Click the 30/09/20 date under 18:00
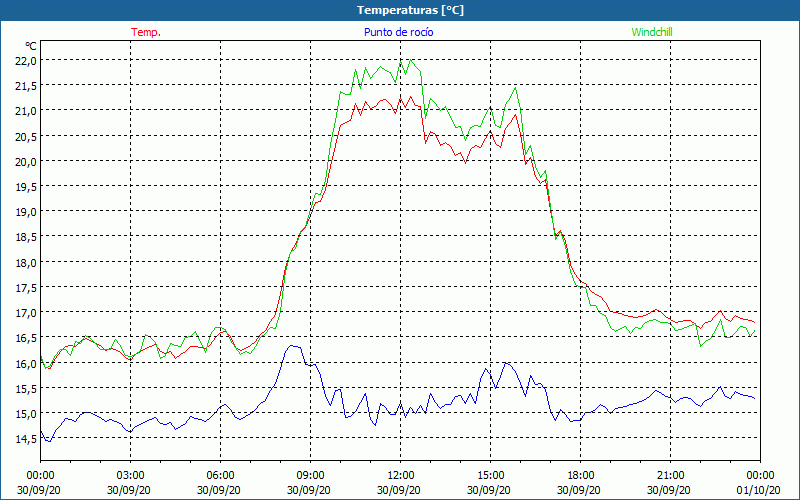This screenshot has width=800, height=500. 579,490
